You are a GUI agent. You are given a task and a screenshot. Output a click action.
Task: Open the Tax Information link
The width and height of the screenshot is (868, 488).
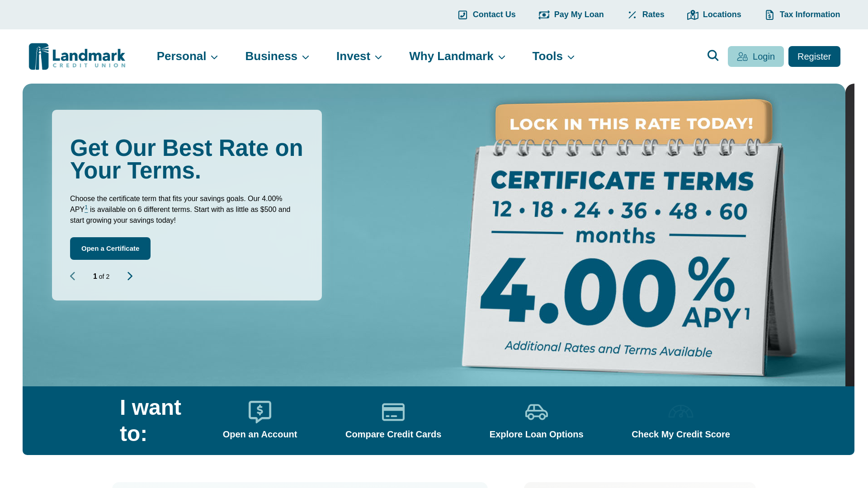[x=802, y=15]
